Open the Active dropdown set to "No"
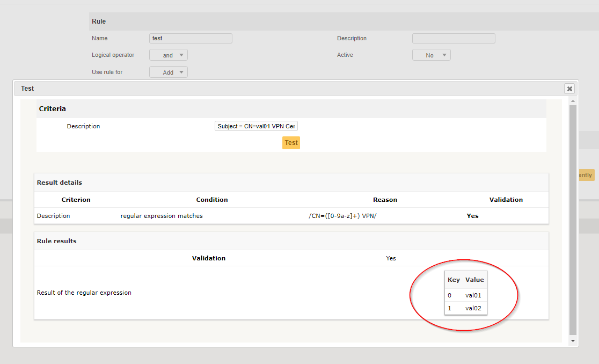This screenshot has width=599, height=364. coord(431,55)
